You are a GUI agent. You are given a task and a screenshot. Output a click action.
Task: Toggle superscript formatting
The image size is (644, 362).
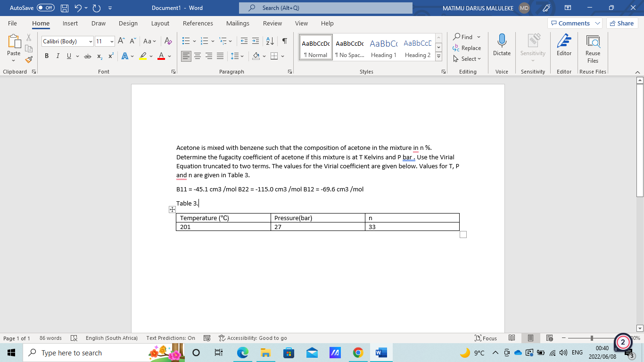point(111,56)
